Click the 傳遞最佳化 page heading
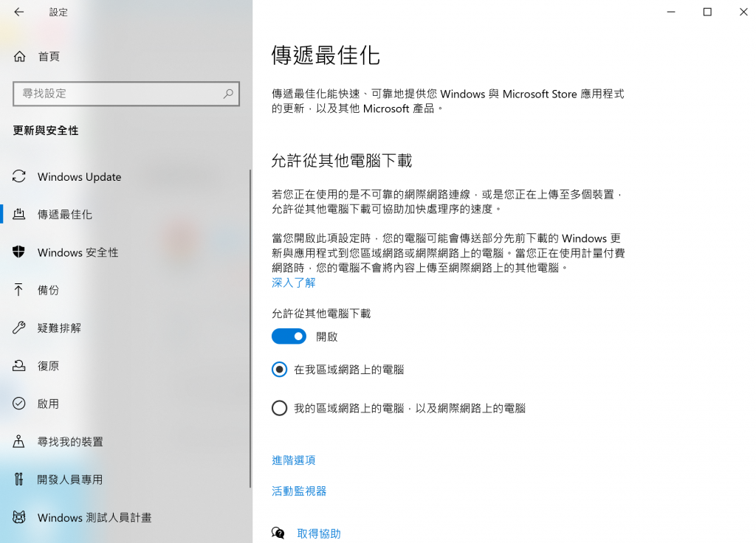The width and height of the screenshot is (756, 543). coord(326,55)
